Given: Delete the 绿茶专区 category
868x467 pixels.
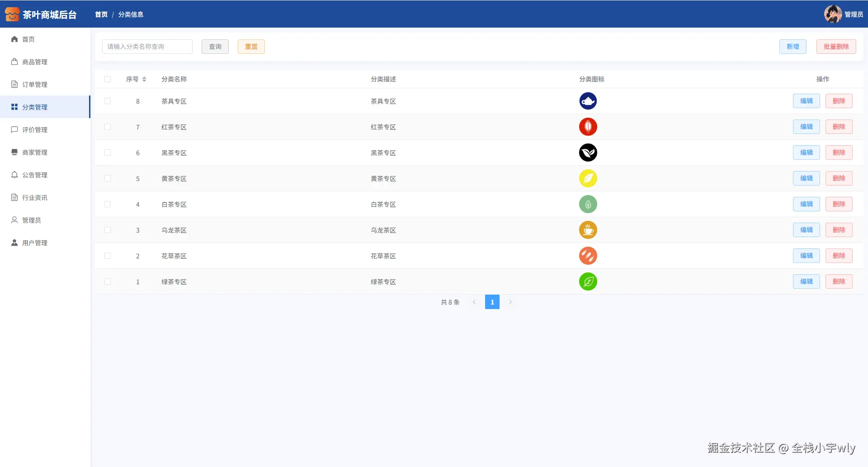Looking at the screenshot, I should tap(839, 281).
